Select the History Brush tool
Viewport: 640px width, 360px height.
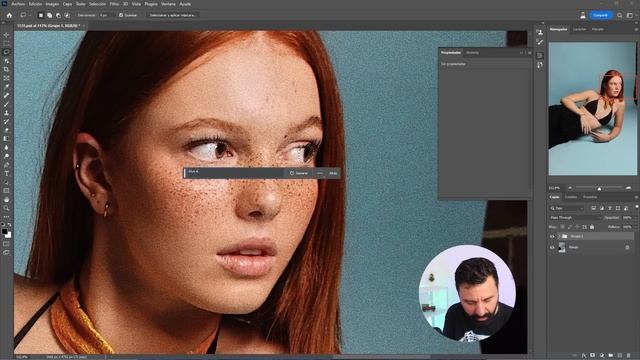point(6,121)
